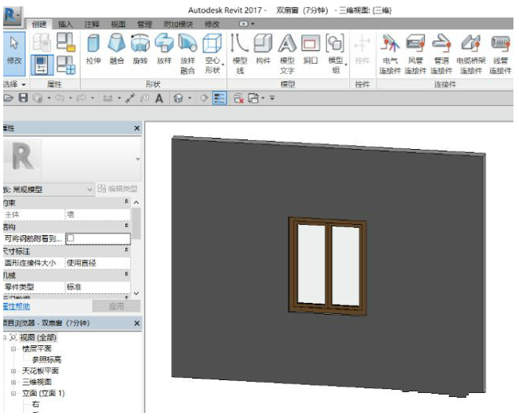This screenshot has height=420, width=519.
Task: Select the 构件 (Component) tool
Action: (263, 49)
